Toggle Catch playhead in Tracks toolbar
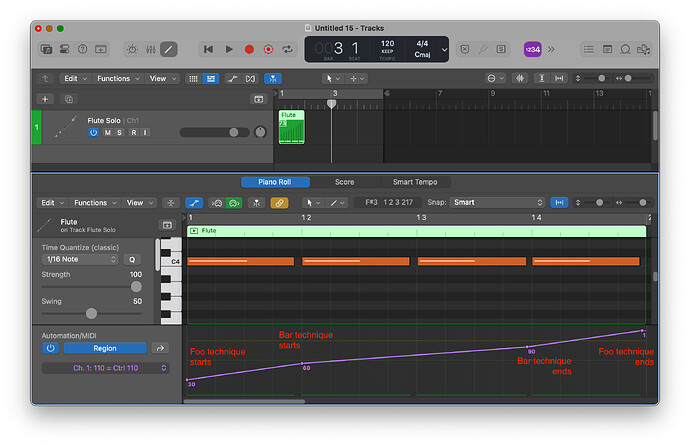This screenshot has height=446, width=690. [x=273, y=79]
